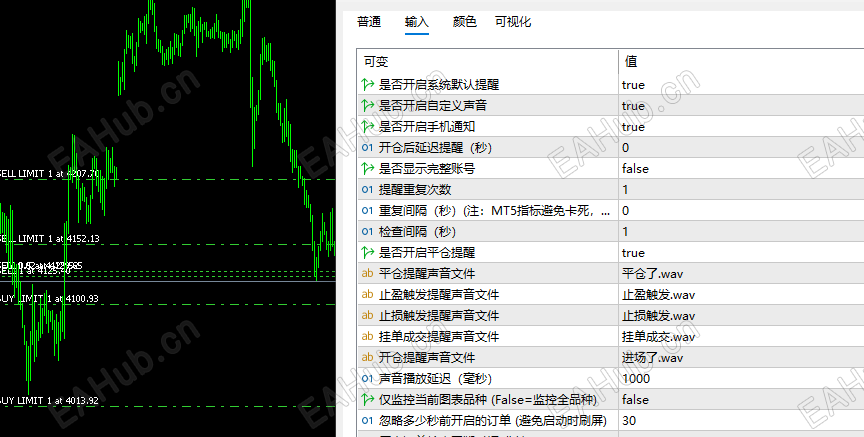
Task: Click bool icon beside 是否显示完整账号
Action: (x=368, y=169)
